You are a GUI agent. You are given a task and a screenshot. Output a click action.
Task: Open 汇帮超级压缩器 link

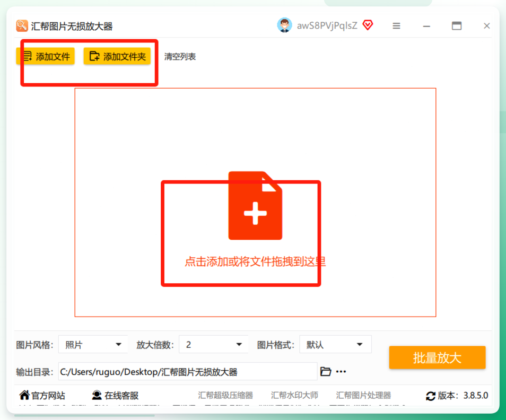point(225,396)
